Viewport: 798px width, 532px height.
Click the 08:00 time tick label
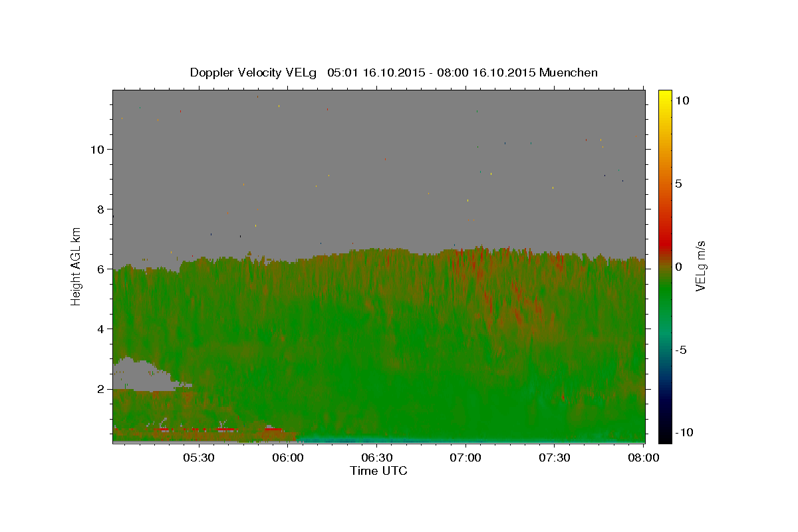click(644, 458)
